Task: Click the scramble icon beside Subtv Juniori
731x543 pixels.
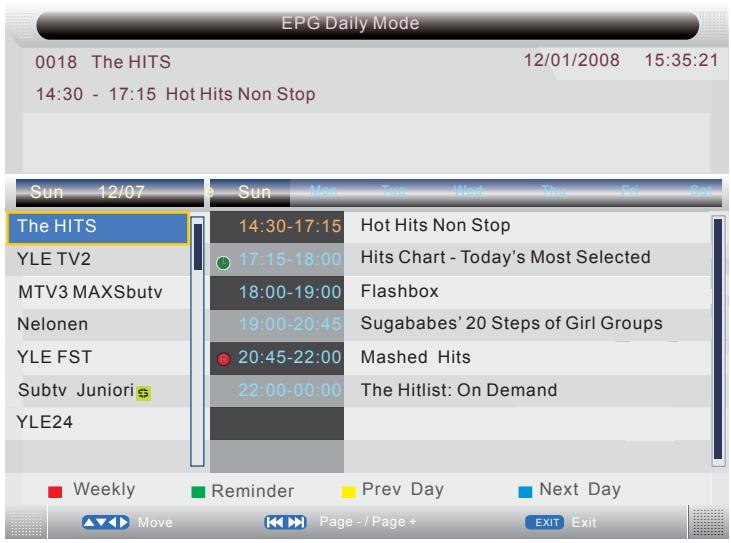Action: pos(144,393)
